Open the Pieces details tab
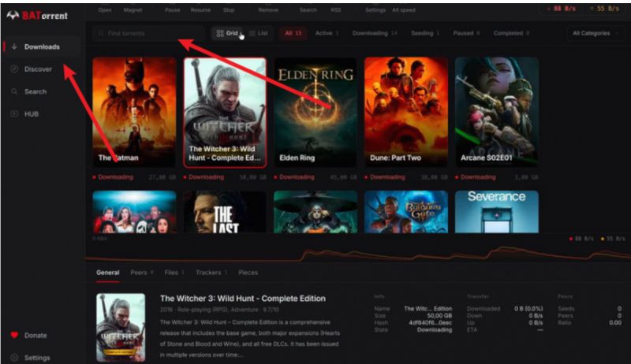 pos(248,273)
